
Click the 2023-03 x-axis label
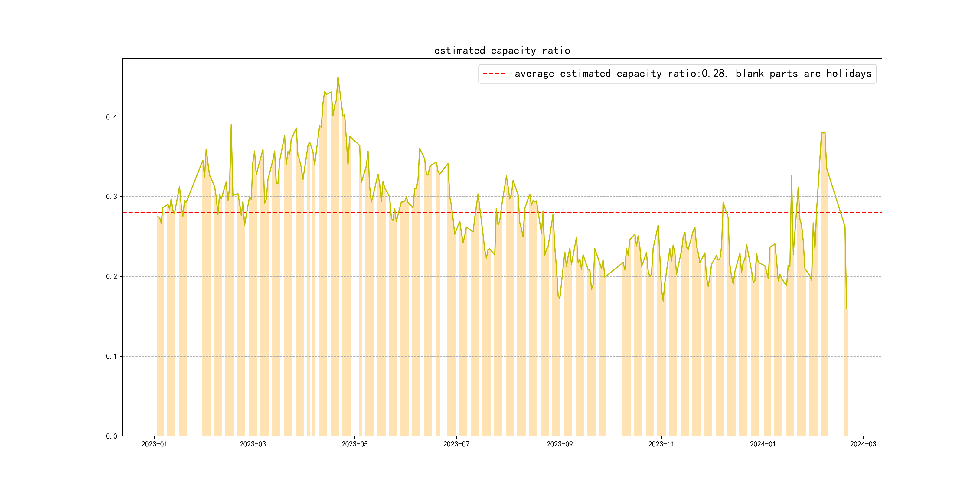click(253, 444)
